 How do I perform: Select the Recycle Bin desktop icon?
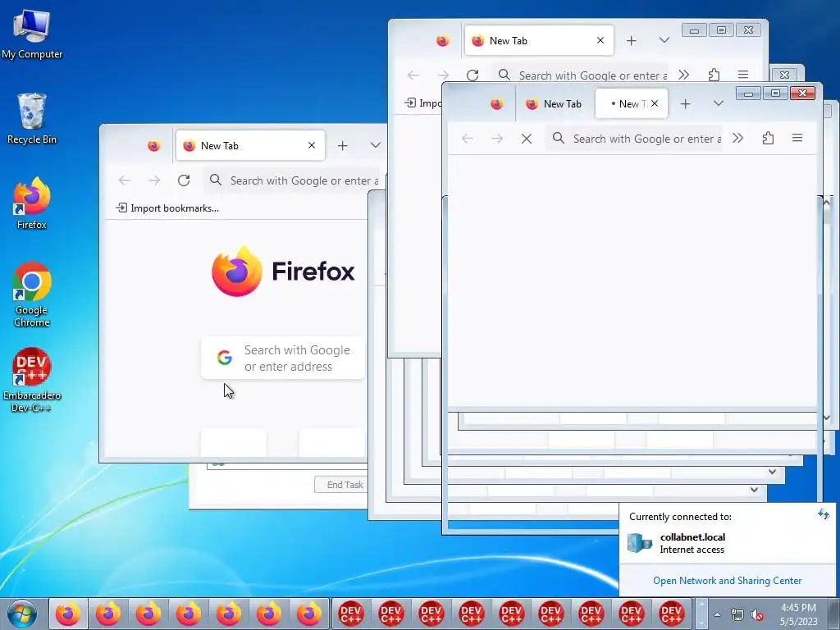click(32, 119)
